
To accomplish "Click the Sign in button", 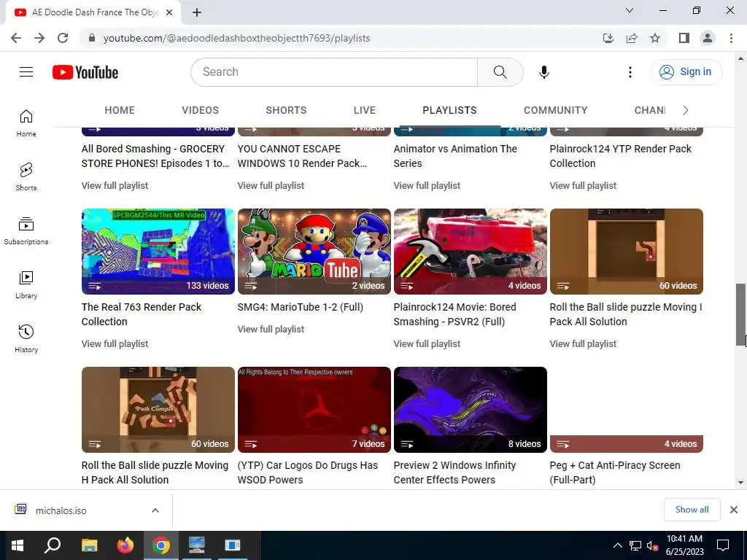I will (686, 72).
